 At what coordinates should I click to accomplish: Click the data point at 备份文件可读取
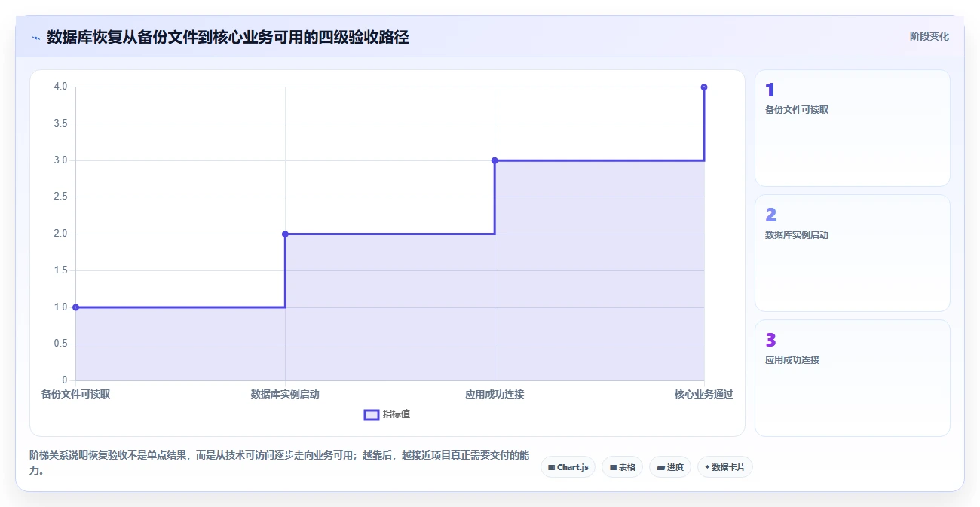tap(75, 307)
